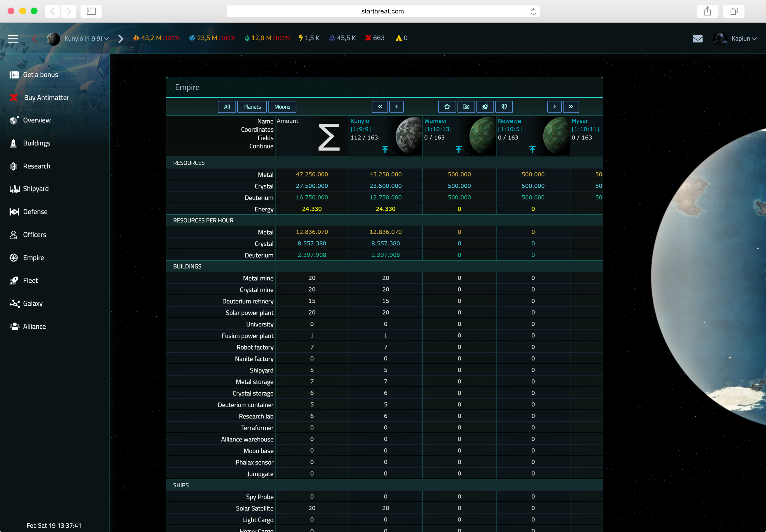Viewport: 766px width, 532px height.
Task: Select the Planets filter tab
Action: point(252,107)
